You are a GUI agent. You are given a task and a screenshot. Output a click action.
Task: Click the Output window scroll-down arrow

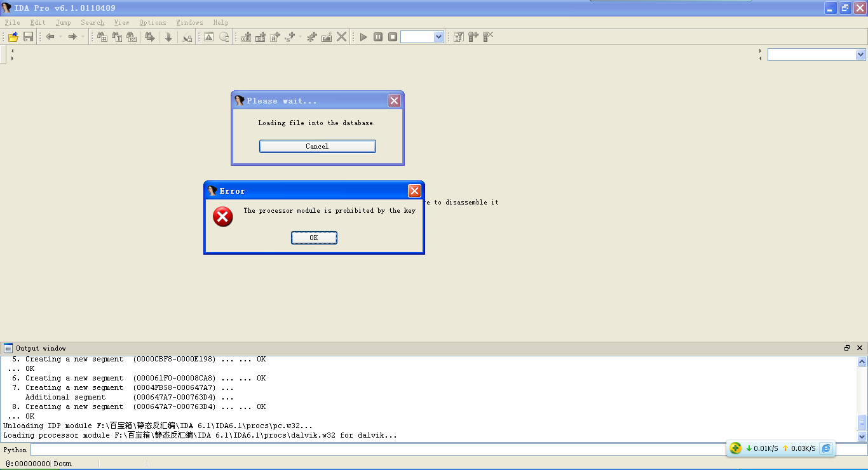point(862,436)
